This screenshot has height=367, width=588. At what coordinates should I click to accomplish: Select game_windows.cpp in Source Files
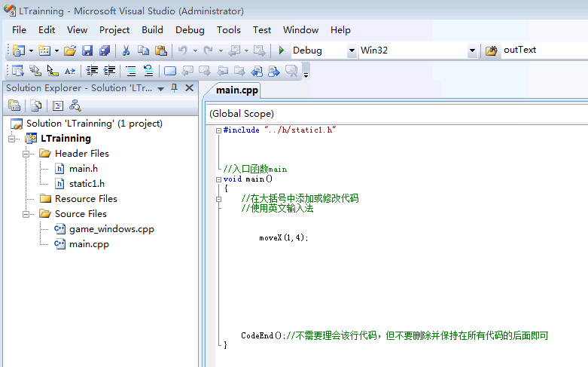tap(111, 229)
